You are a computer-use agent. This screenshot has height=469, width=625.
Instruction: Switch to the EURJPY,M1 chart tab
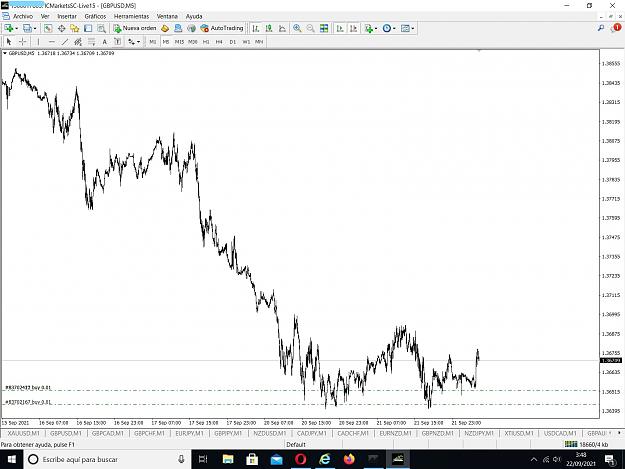189,433
